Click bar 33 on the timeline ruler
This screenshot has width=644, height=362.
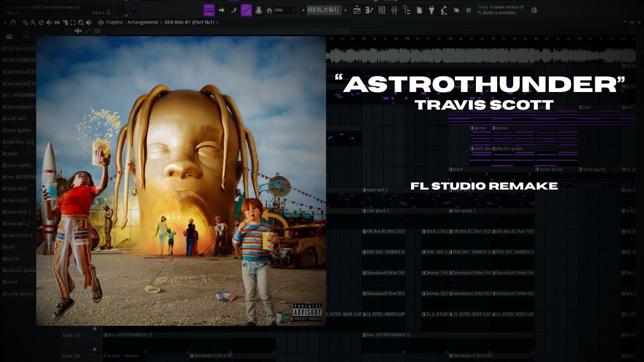(450, 39)
